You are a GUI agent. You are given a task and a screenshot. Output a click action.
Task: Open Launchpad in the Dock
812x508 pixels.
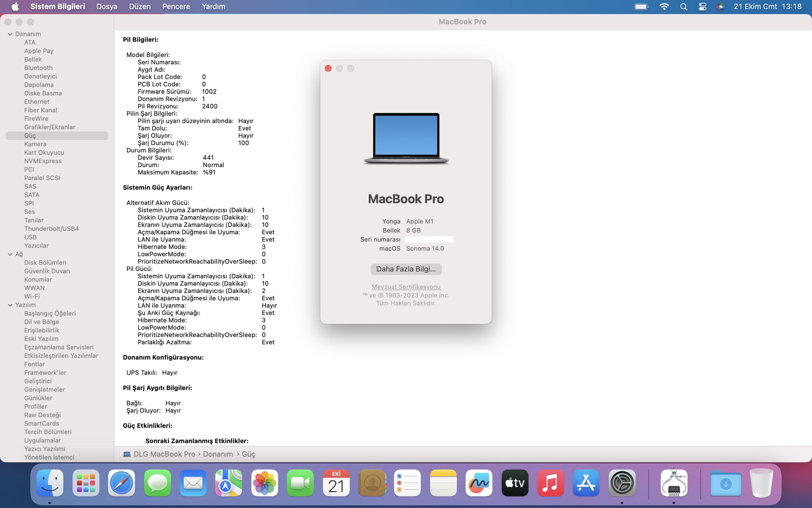(x=86, y=483)
